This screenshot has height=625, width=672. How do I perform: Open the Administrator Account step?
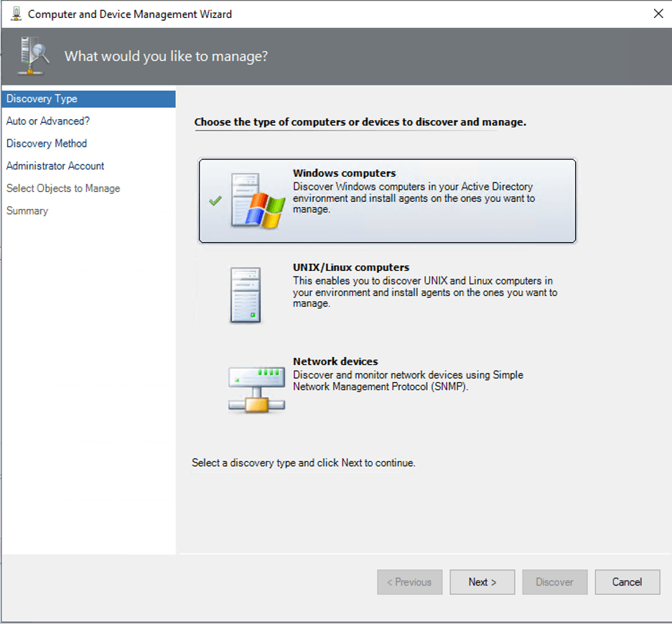coord(55,166)
